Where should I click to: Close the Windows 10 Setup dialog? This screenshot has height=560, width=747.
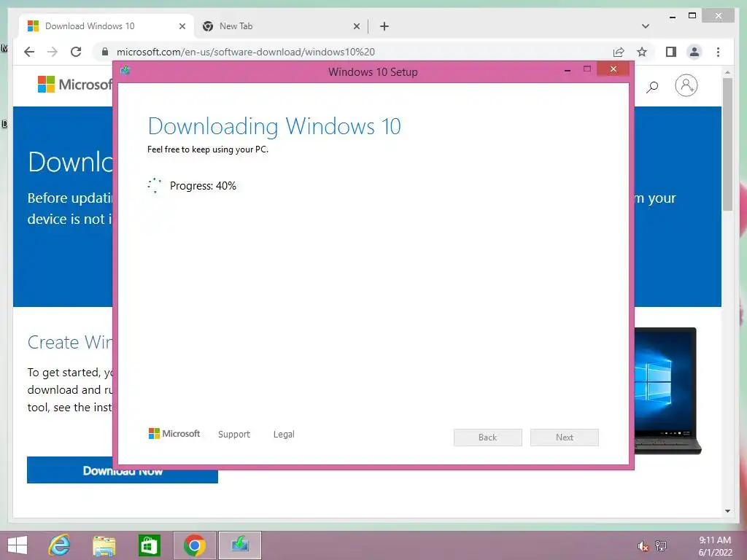pyautogui.click(x=613, y=69)
